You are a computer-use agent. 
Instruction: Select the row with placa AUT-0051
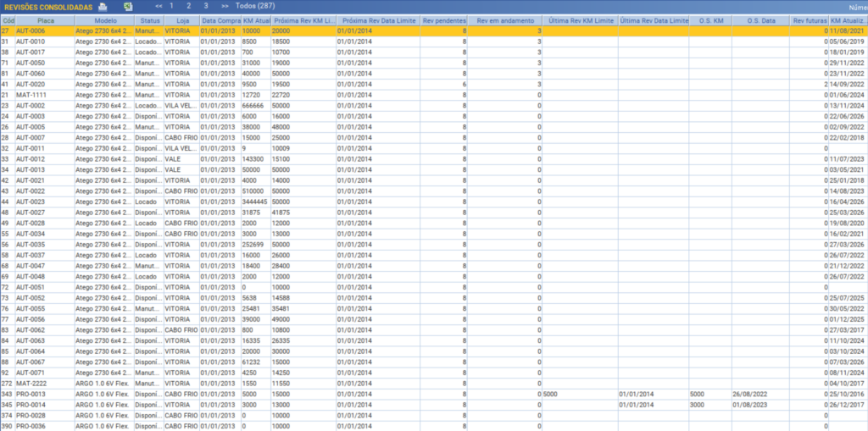(x=434, y=288)
